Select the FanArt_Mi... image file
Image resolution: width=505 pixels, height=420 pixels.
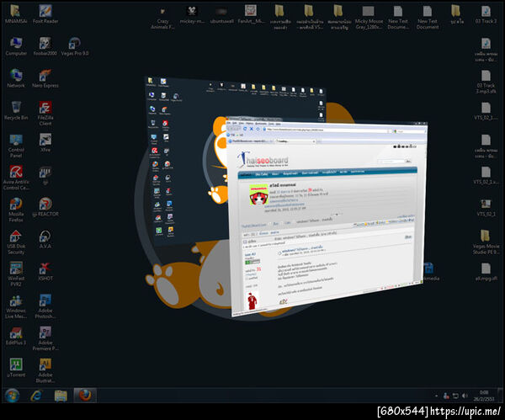[x=251, y=14]
